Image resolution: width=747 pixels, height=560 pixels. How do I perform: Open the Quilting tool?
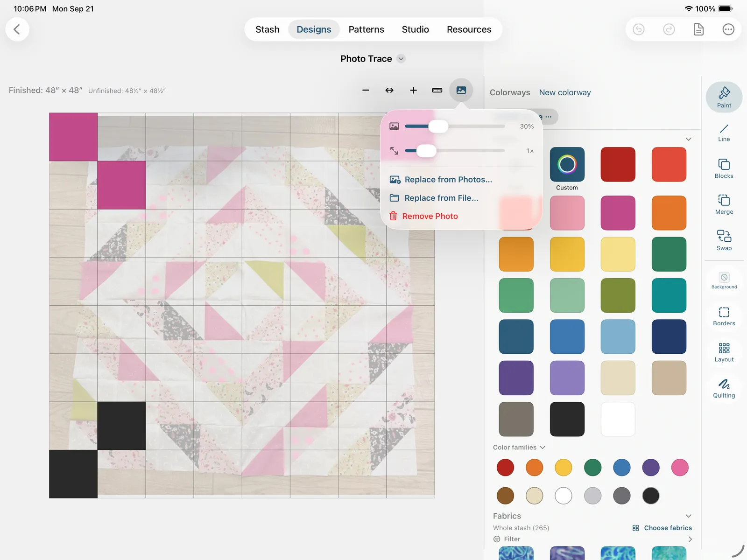click(724, 388)
